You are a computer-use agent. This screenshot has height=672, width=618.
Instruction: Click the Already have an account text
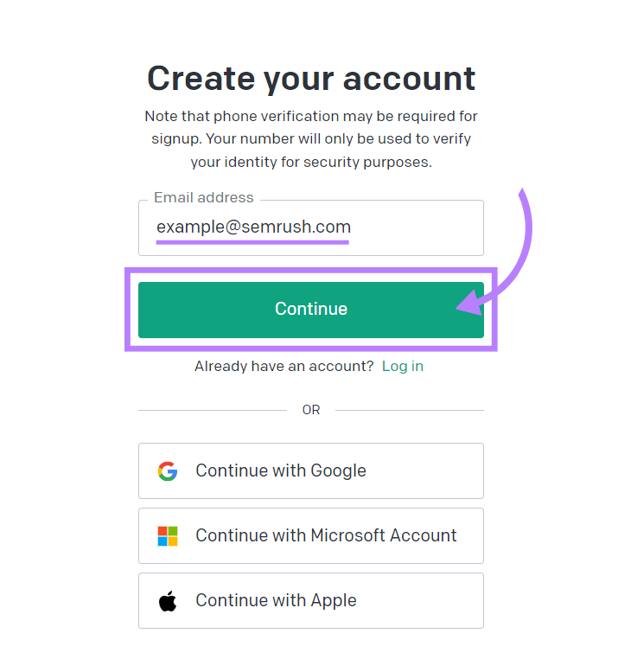pos(284,366)
